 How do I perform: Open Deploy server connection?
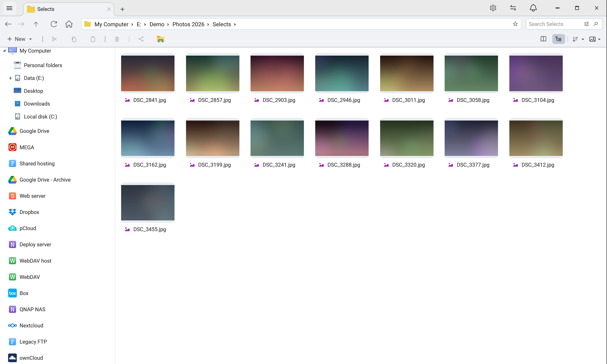click(x=35, y=244)
